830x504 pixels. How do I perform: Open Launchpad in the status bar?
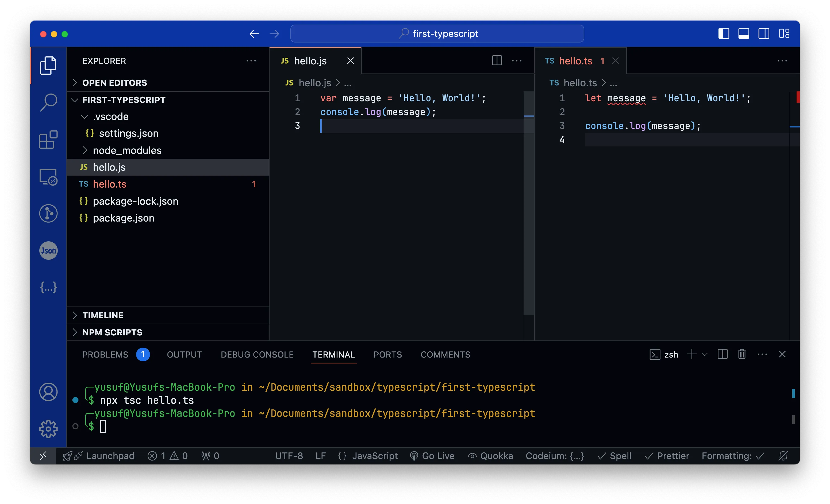[x=98, y=456]
